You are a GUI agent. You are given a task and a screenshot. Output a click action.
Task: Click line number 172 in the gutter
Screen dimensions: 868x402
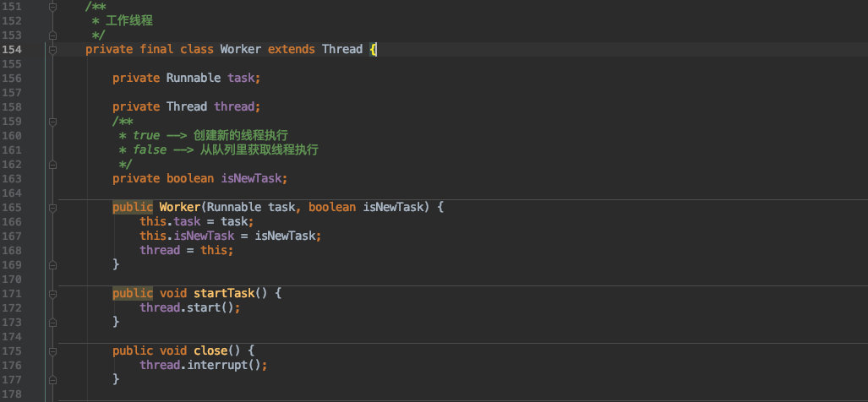pyautogui.click(x=12, y=308)
